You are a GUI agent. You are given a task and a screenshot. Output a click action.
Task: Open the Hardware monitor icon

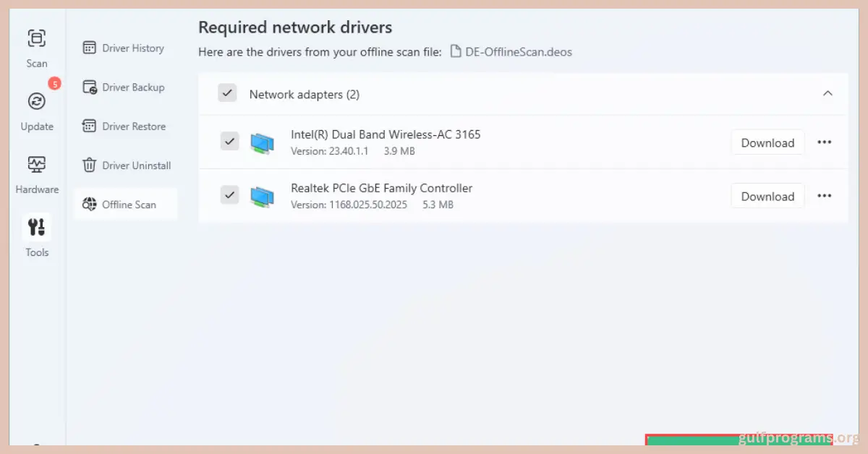pyautogui.click(x=37, y=165)
